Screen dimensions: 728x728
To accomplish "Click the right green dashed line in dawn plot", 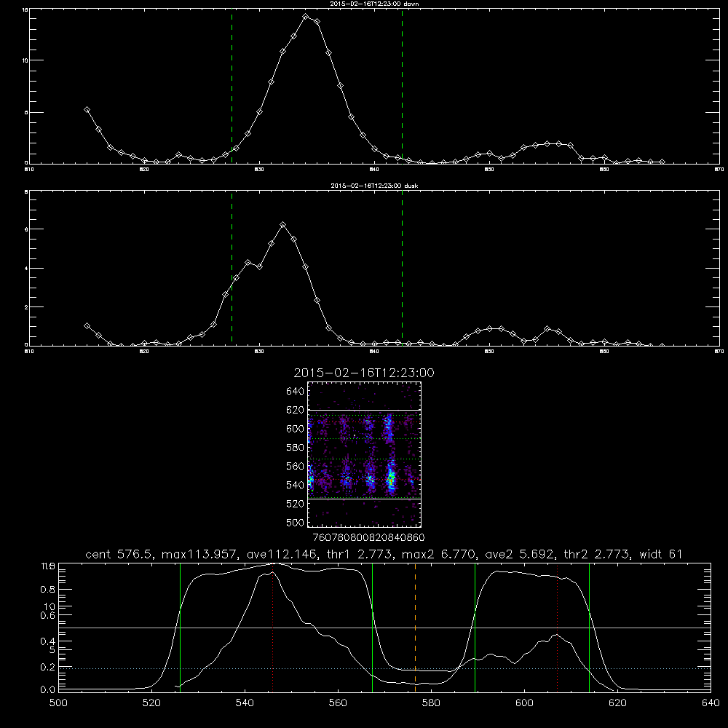I will point(402,87).
